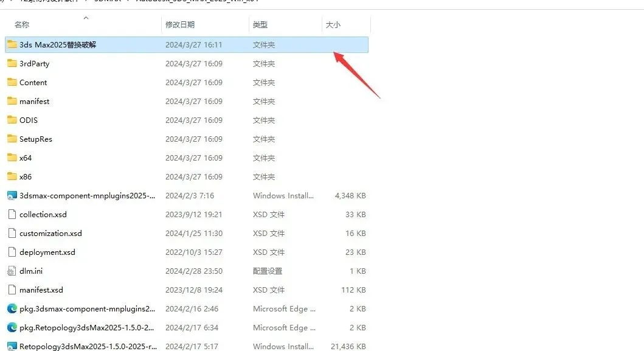
Task: Select the manifest folder name
Action: (35, 102)
